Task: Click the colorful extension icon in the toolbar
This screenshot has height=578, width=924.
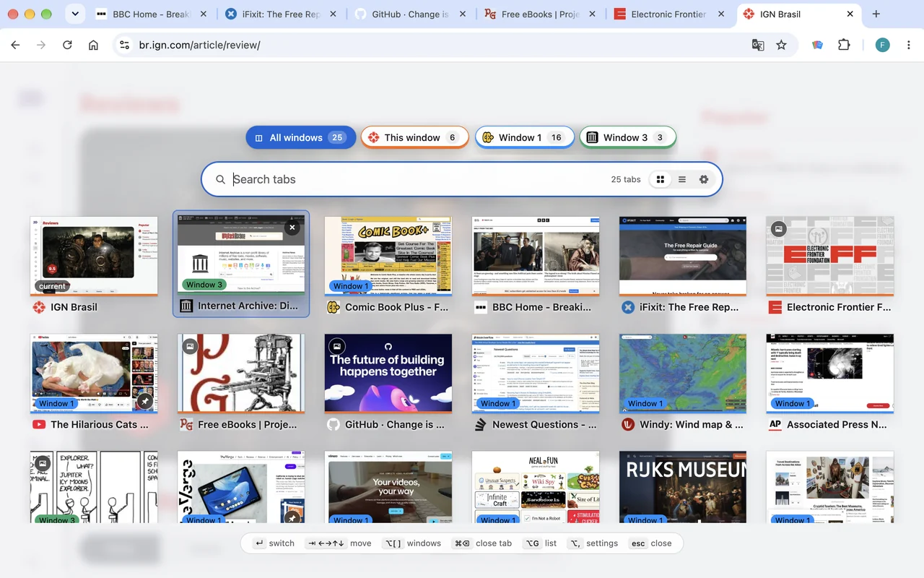Action: (x=818, y=45)
